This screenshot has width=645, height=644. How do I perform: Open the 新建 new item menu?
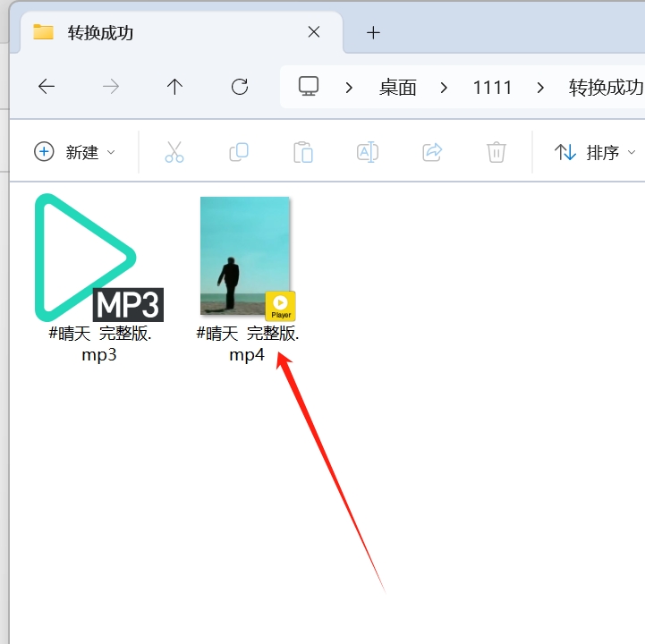coord(74,152)
